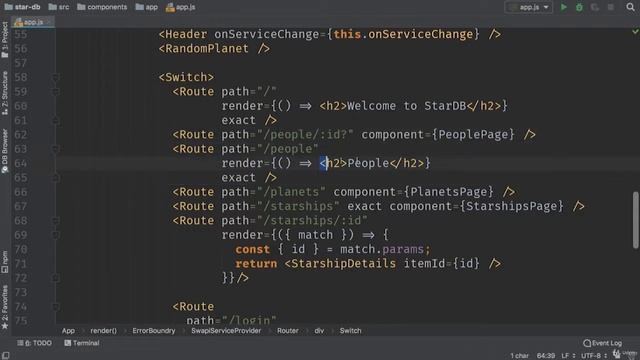The width and height of the screenshot is (640, 360).
Task: Open the Event Log
Action: click(602, 343)
